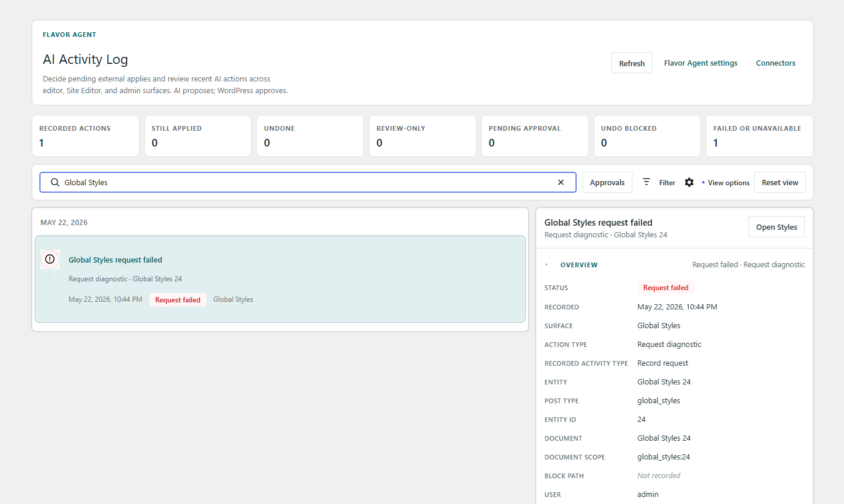Click 'Request diagnostic · Global Styles 24' in row
The image size is (844, 504).
click(125, 279)
